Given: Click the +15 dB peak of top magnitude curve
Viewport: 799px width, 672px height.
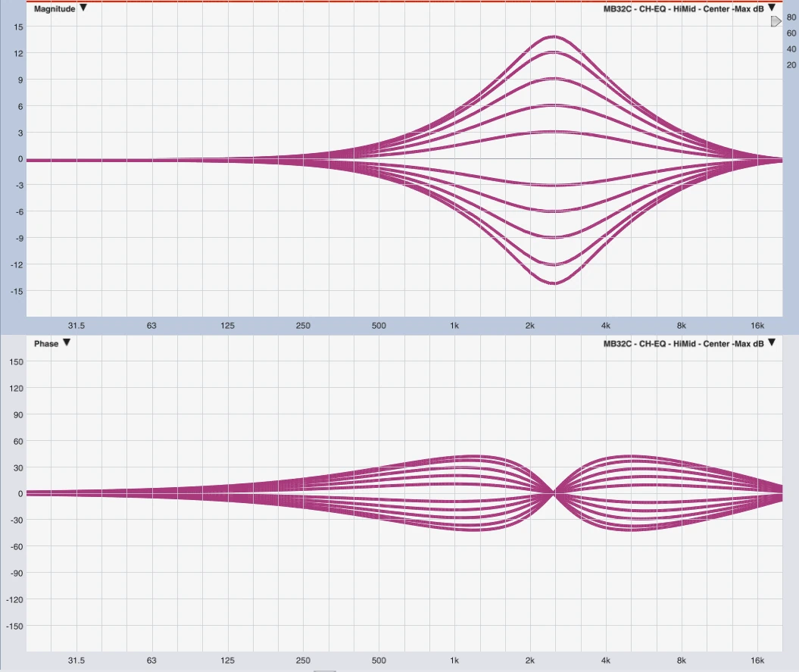Looking at the screenshot, I should tap(554, 36).
